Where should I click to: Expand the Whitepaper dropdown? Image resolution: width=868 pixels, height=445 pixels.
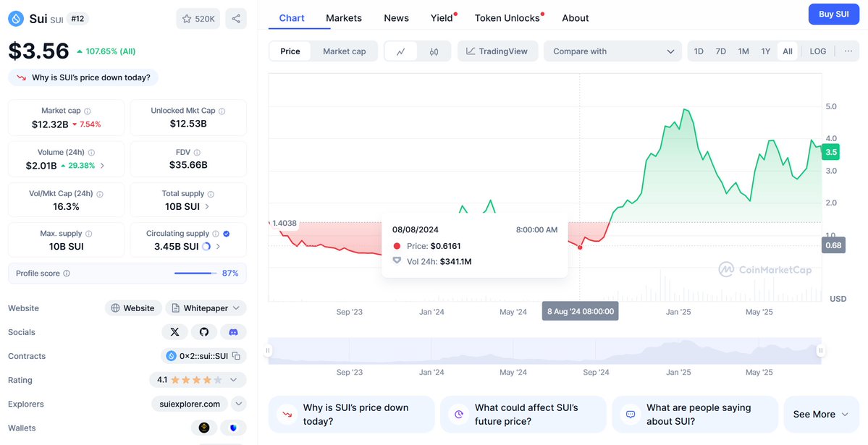[206, 308]
